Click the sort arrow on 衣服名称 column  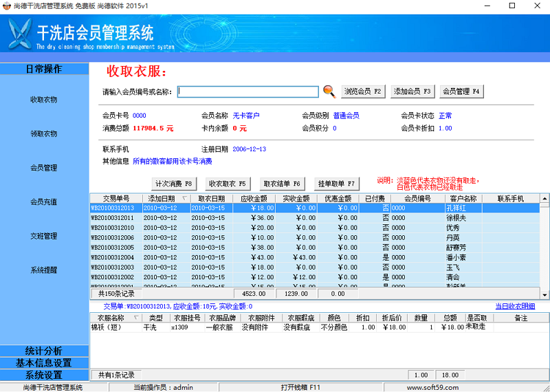(135, 318)
